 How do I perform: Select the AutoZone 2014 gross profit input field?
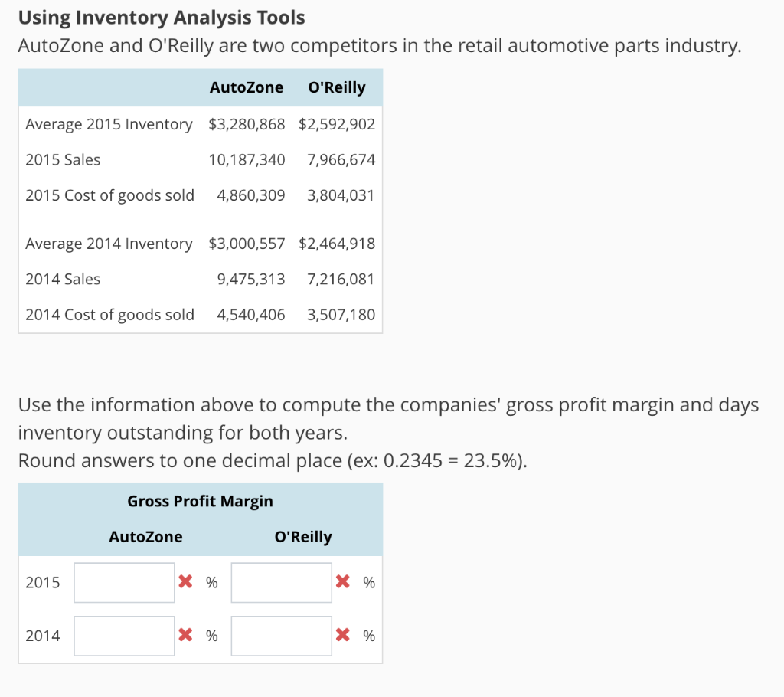pos(124,636)
